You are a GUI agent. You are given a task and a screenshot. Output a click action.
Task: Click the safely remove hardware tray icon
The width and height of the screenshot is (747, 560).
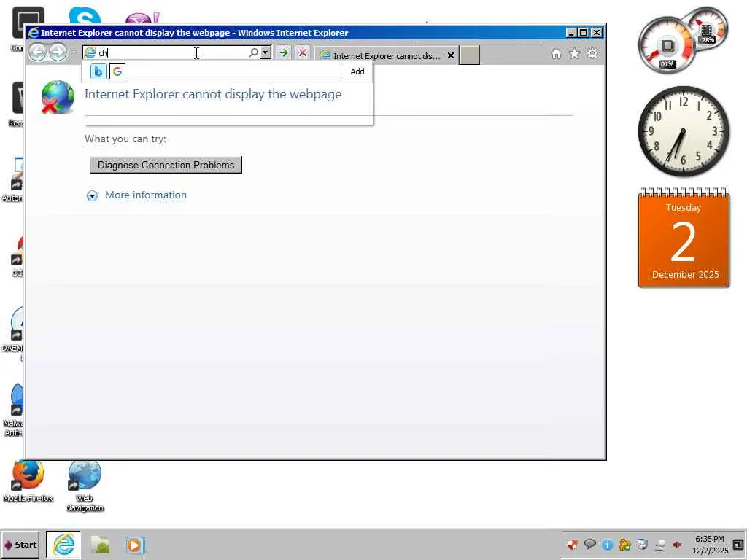(x=659, y=544)
